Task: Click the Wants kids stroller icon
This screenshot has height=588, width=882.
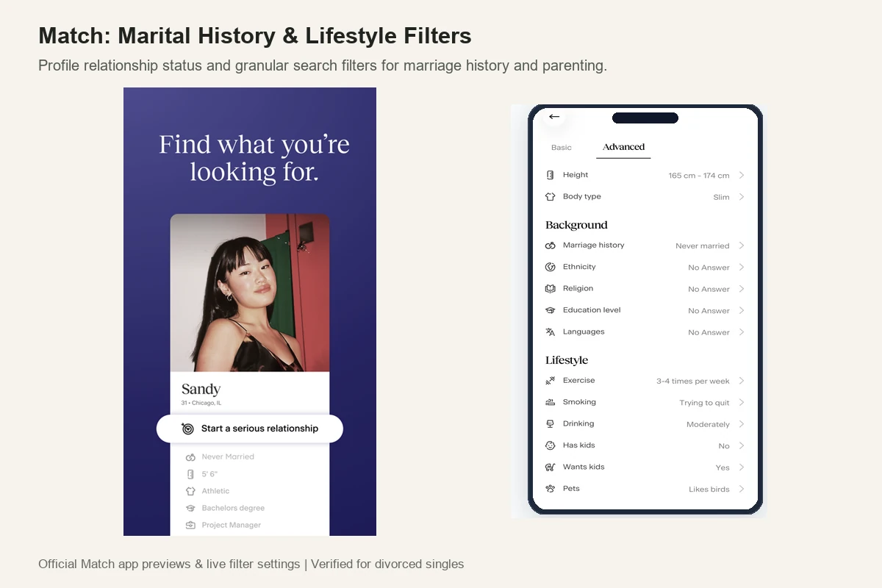Action: pos(550,467)
